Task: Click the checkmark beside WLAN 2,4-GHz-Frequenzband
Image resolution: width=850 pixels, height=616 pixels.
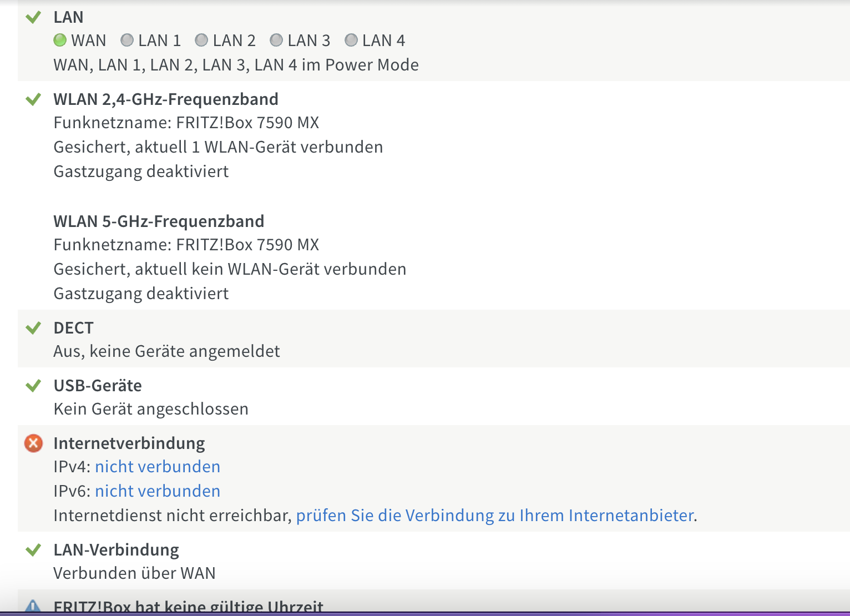Action: tap(33, 99)
